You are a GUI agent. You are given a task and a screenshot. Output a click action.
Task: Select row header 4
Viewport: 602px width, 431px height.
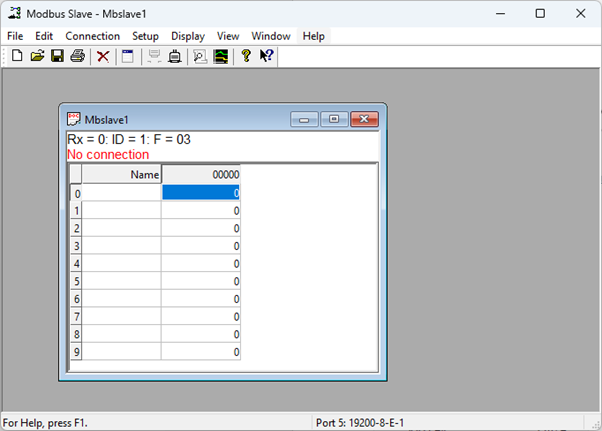(x=76, y=264)
